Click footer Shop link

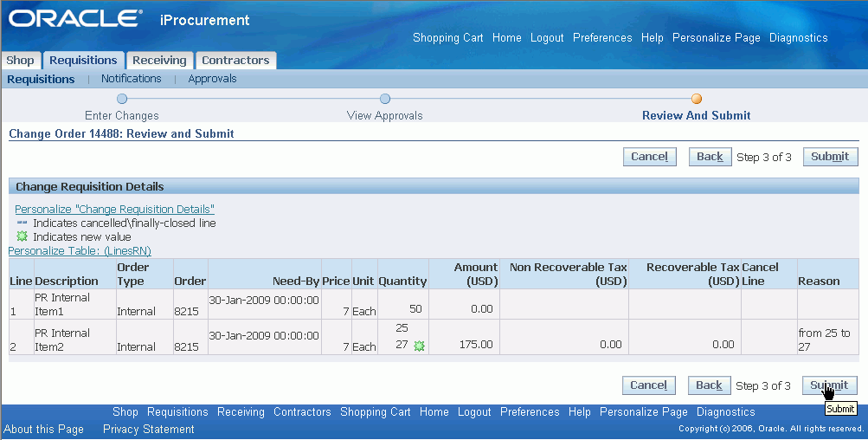pyautogui.click(x=125, y=411)
